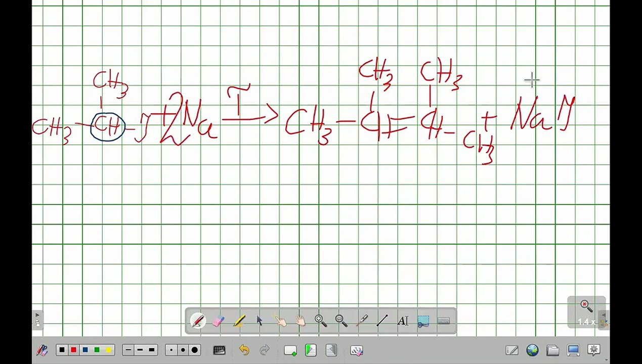Set medium line width
The image size is (642, 364).
click(140, 350)
